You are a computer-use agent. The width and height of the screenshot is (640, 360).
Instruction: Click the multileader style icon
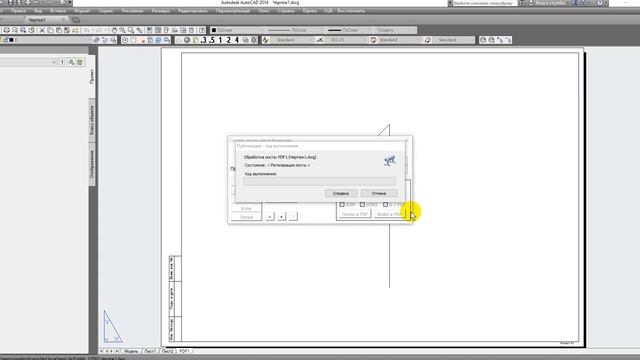point(427,40)
